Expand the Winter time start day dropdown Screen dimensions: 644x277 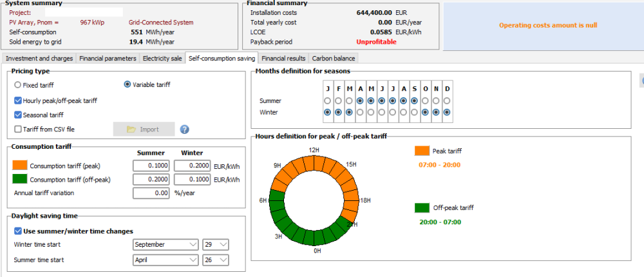(x=215, y=245)
